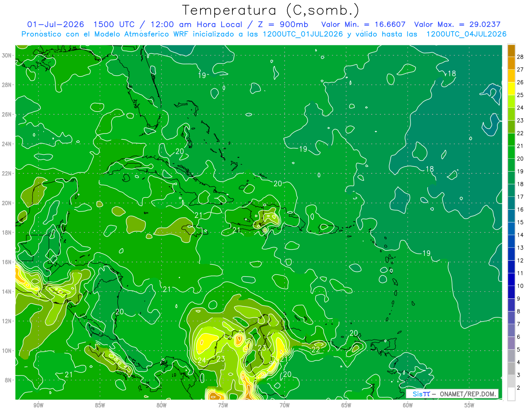Click the "18N" latitude axis label
Viewport: 532px width, 411px height.
(7, 232)
